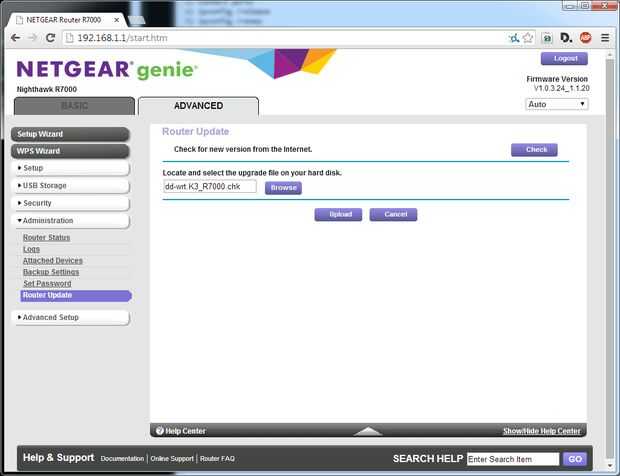Bookmark this page with the star icon
The height and width of the screenshot is (476, 620).
(527, 38)
